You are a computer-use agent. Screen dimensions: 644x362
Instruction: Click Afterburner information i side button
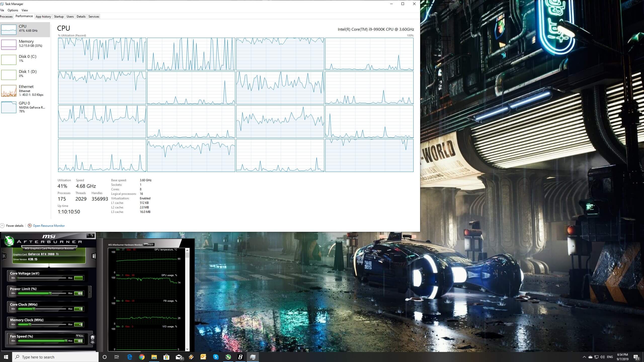[x=94, y=256]
